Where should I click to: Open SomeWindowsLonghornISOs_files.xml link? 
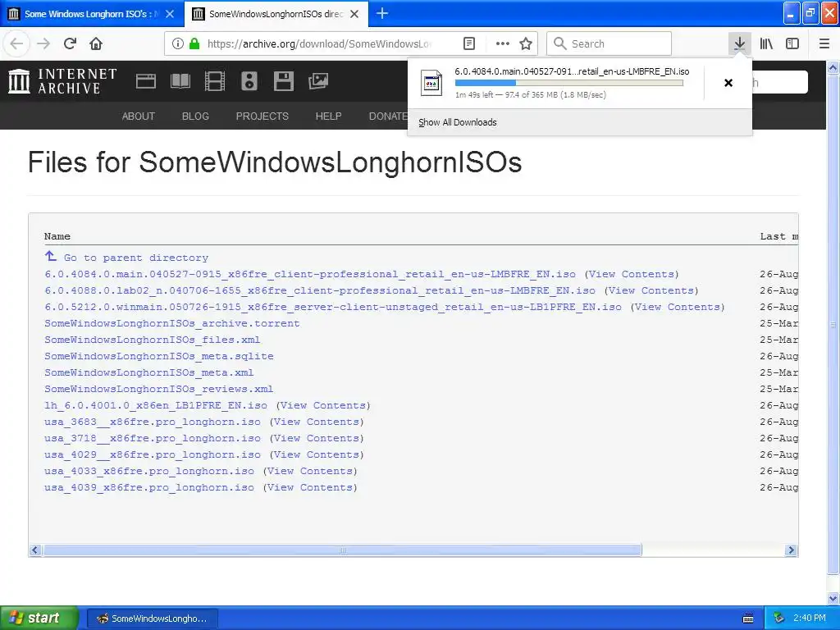152,340
